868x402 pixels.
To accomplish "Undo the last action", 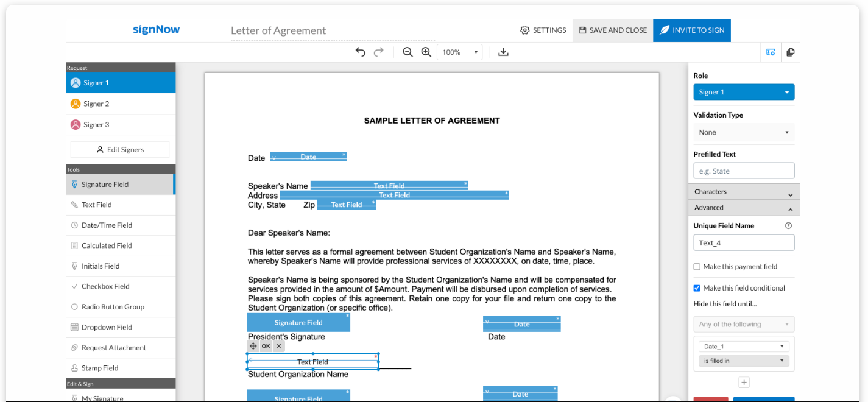I will (361, 52).
